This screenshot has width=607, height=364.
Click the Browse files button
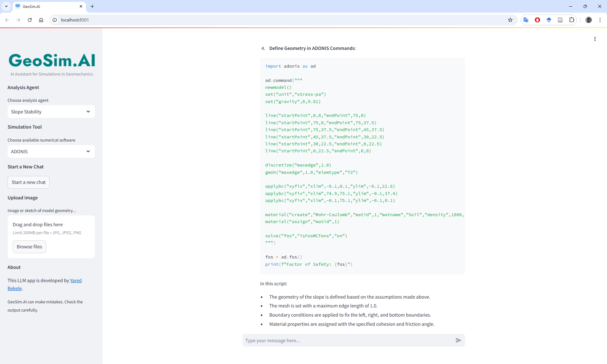[x=29, y=247]
